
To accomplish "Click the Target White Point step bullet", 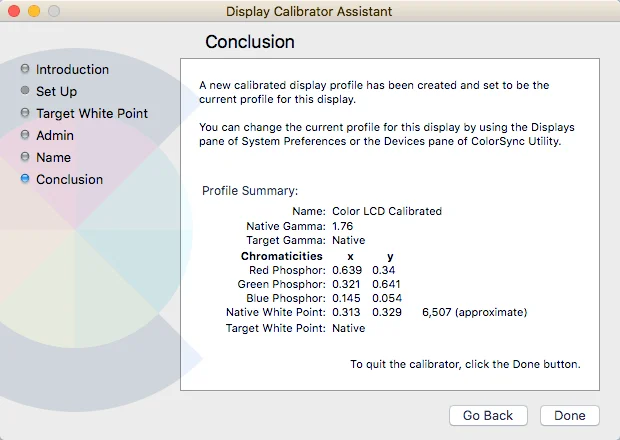I will [x=25, y=114].
